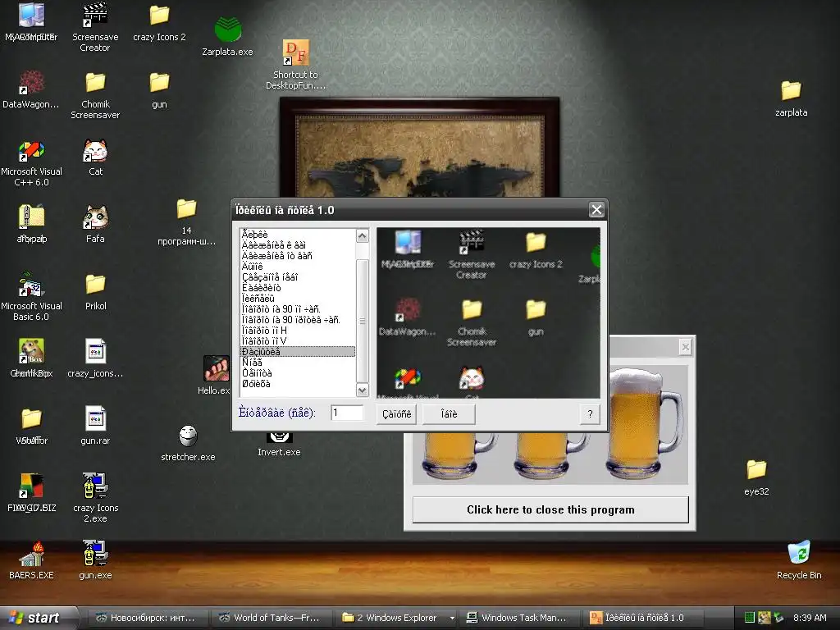This screenshot has width=840, height=630.
Task: Select the Zarplata.exe desktop icon
Action: click(227, 36)
